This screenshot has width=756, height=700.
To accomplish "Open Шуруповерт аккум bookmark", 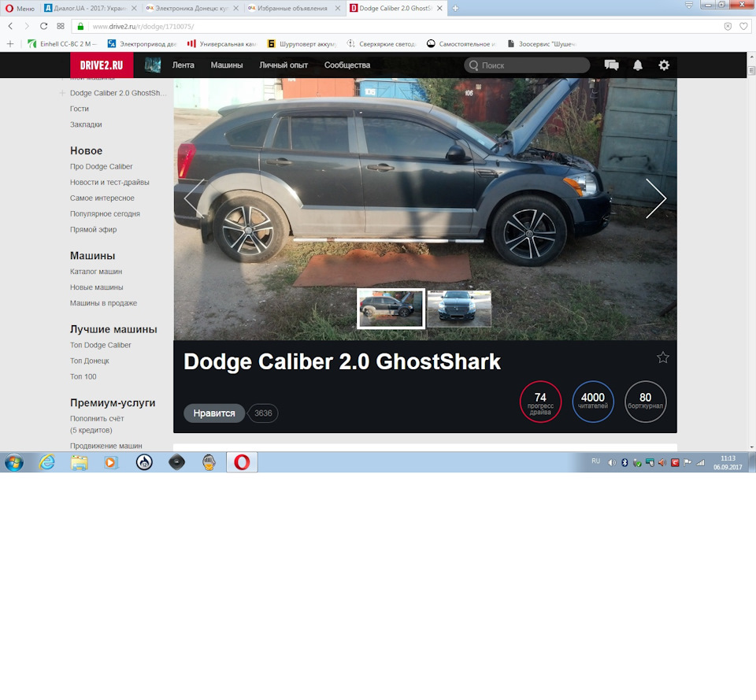I will click(x=302, y=44).
